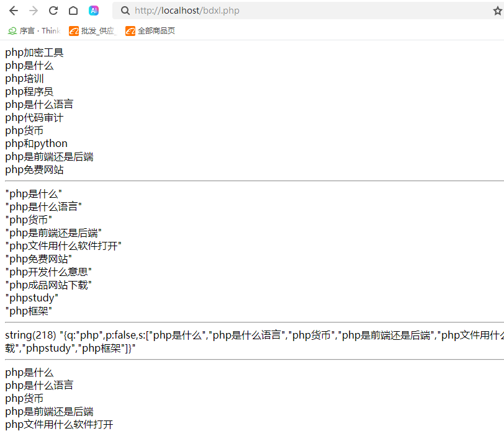The image size is (504, 431).
Task: Click the quoted "php货币" line
Action: click(29, 220)
